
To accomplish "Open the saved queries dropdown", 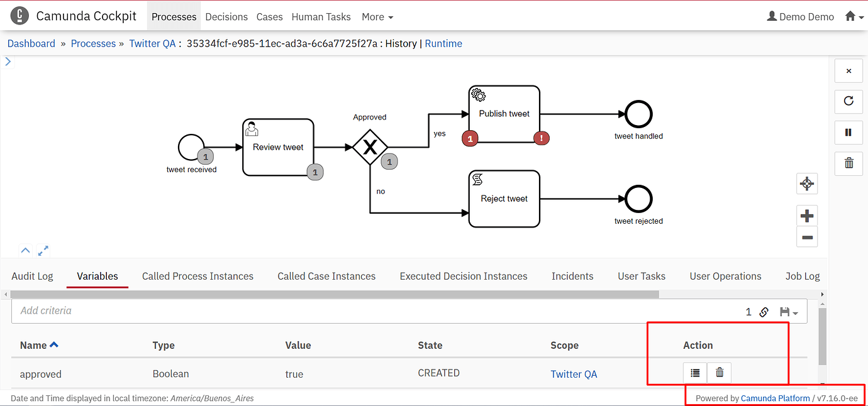I will tap(789, 312).
